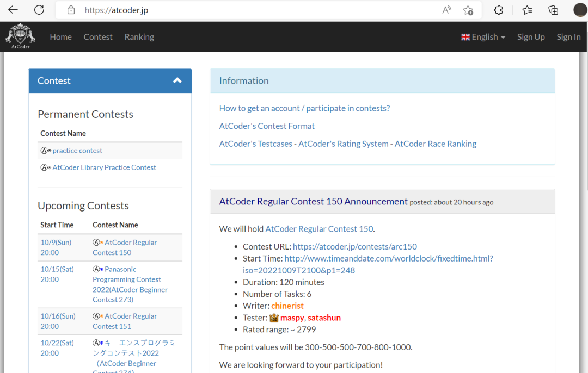Click the 'Permanent Contests' heading

(85, 114)
